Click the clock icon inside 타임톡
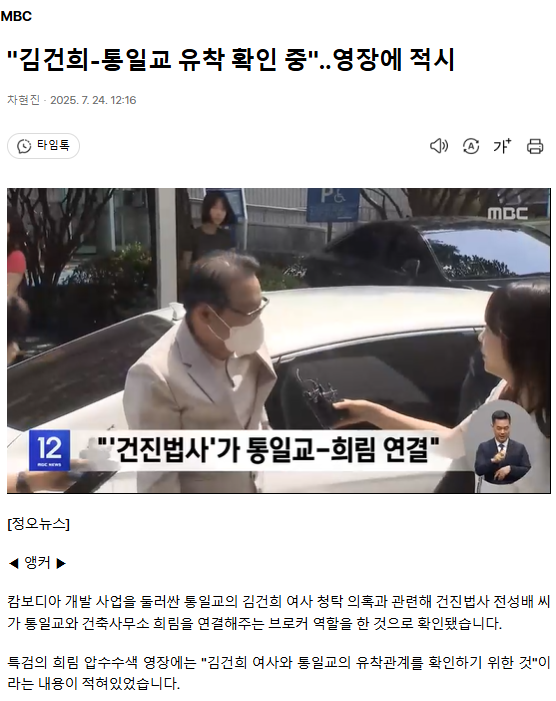This screenshot has height=701, width=556. pos(24,146)
